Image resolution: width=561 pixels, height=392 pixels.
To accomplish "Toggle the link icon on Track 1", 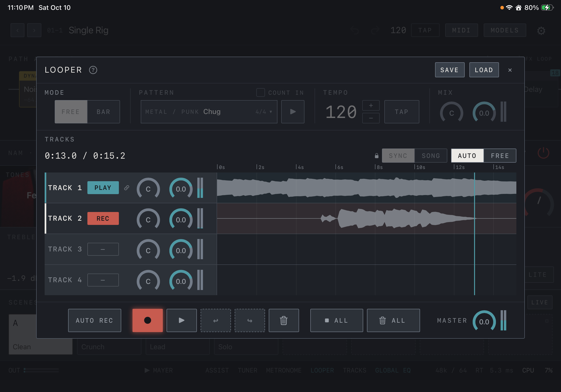I will tap(127, 188).
